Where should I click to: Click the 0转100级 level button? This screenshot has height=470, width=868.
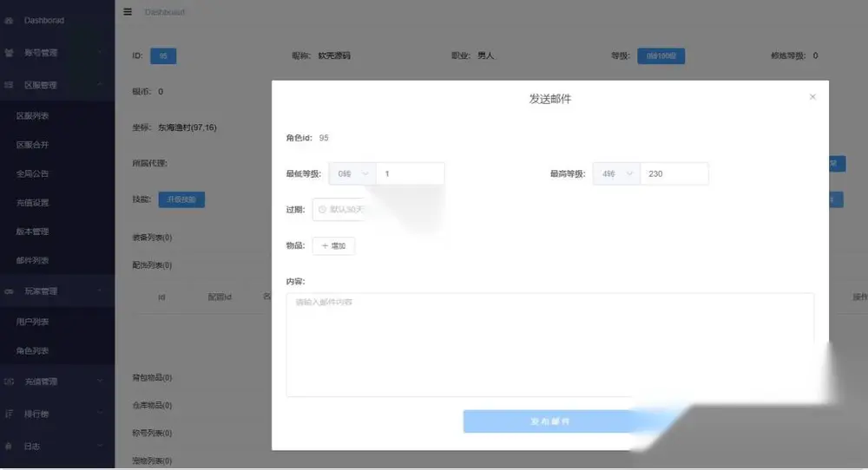tap(661, 55)
